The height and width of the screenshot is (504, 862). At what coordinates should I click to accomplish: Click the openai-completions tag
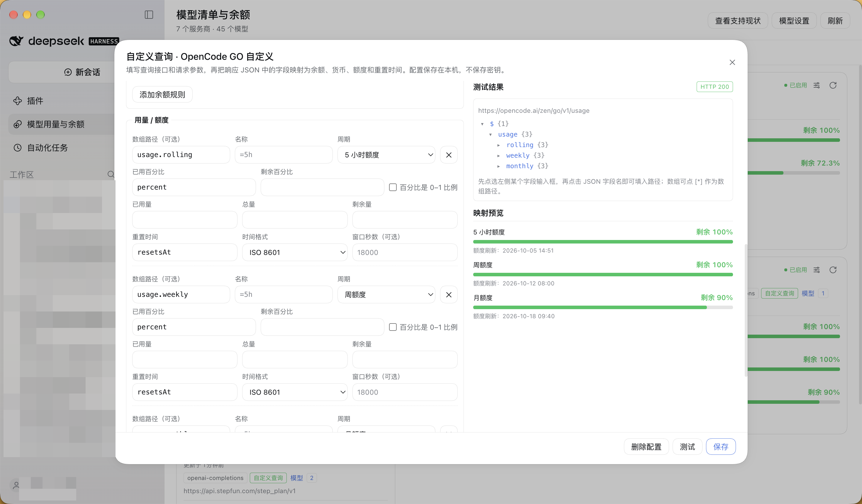point(215,478)
